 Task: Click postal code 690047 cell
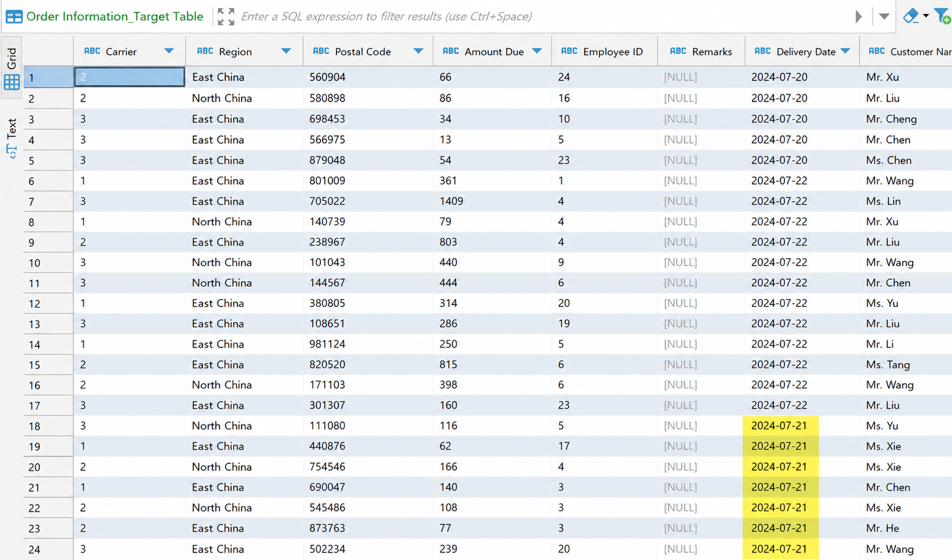(368, 487)
